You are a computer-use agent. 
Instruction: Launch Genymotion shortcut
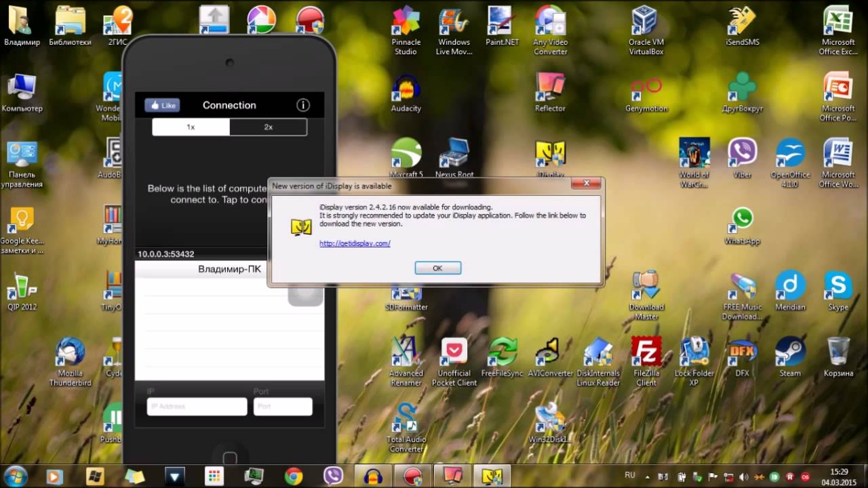pos(646,94)
